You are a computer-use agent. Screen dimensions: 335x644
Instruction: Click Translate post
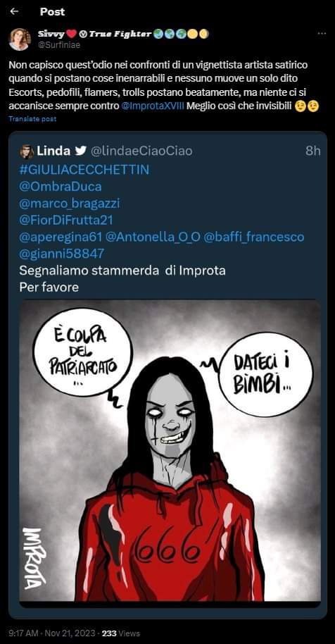pyautogui.click(x=32, y=119)
